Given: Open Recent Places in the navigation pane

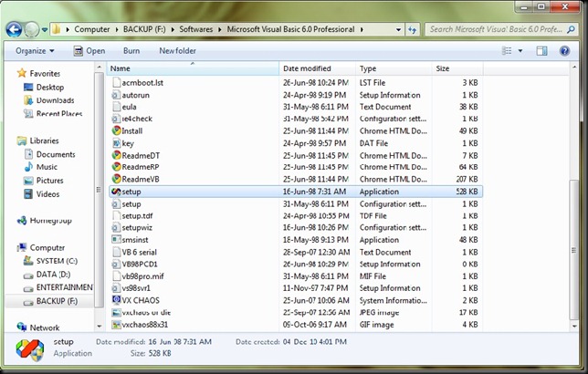Looking at the screenshot, I should [x=53, y=113].
